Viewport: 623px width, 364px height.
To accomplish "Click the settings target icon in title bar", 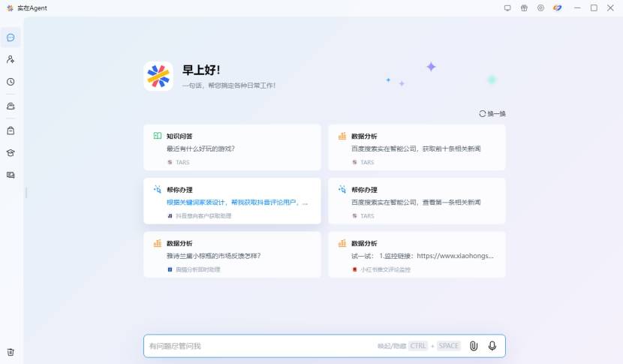I will click(x=540, y=8).
